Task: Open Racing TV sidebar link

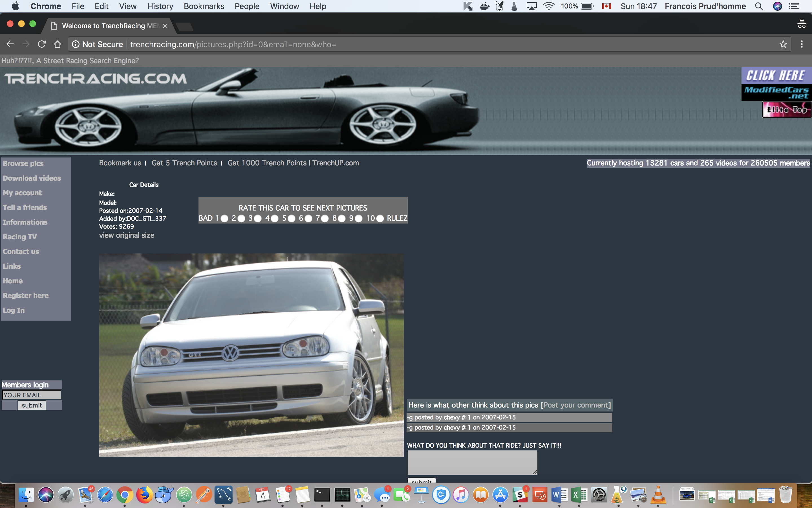Action: [x=20, y=237]
